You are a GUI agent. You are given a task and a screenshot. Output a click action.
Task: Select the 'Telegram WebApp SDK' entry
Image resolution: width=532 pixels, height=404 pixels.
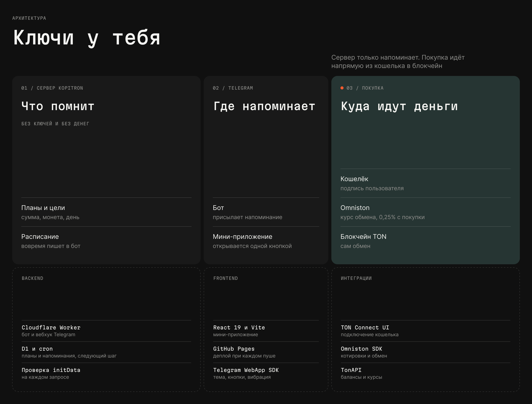(x=266, y=373)
